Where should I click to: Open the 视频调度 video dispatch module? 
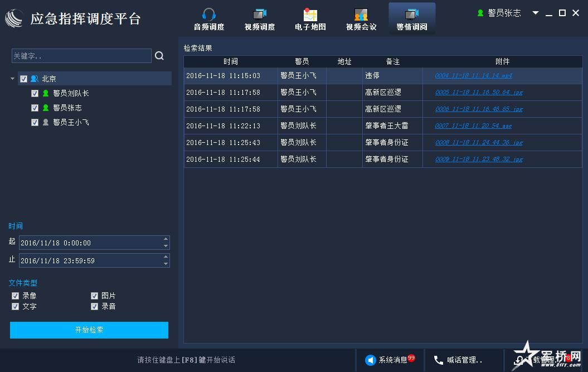click(260, 19)
